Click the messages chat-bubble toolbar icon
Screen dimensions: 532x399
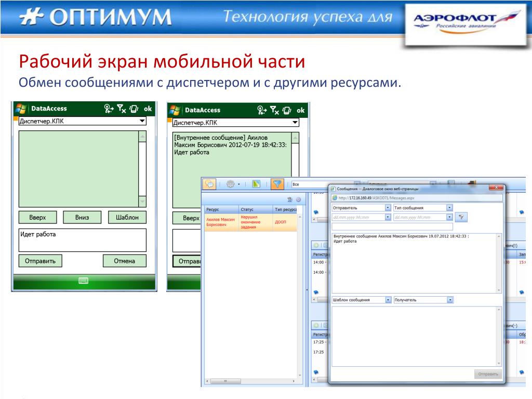pyautogui.click(x=210, y=184)
